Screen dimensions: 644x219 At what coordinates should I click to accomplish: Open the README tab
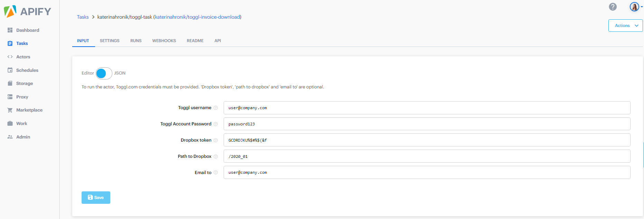tap(195, 41)
